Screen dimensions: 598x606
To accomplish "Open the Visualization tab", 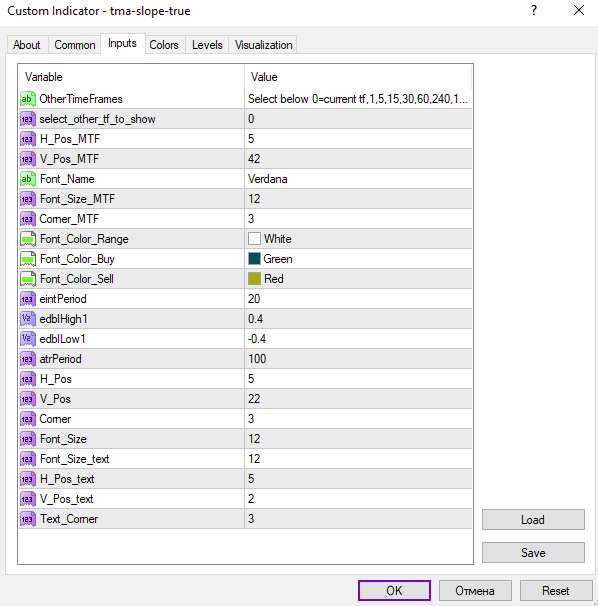I will point(263,45).
